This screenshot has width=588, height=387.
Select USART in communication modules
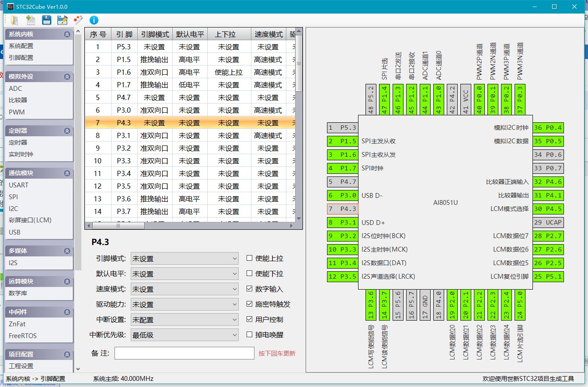pyautogui.click(x=19, y=185)
